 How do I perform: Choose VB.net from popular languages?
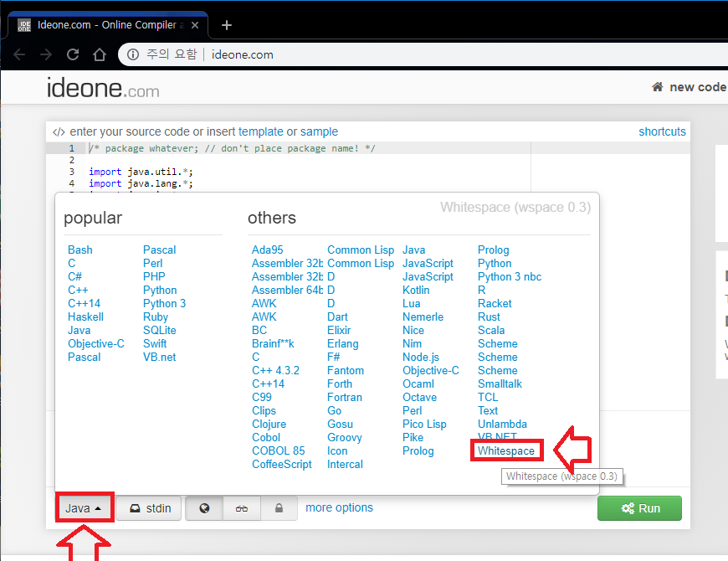tap(160, 358)
